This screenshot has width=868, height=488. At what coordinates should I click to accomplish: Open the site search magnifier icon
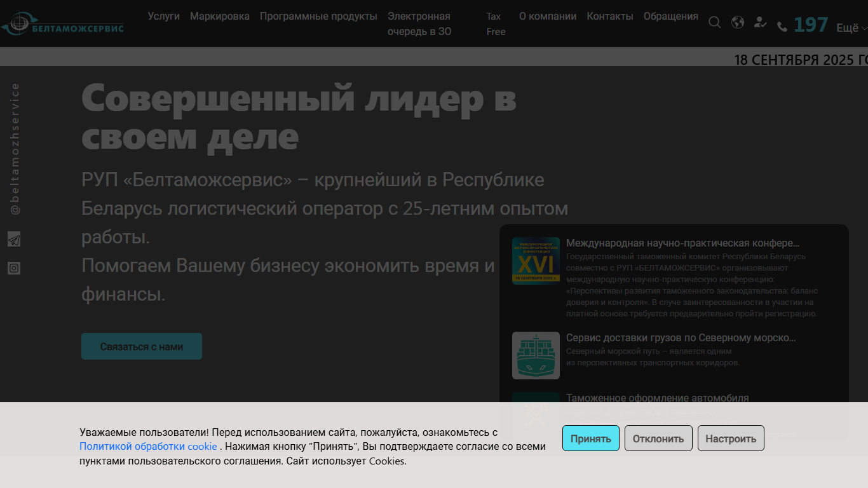tap(715, 23)
